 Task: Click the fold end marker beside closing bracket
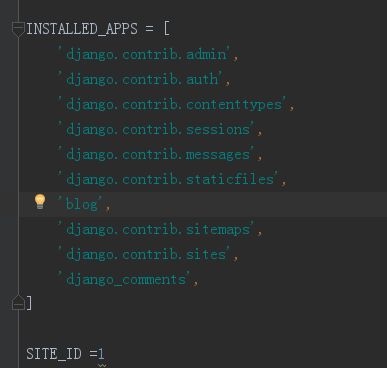(x=18, y=303)
